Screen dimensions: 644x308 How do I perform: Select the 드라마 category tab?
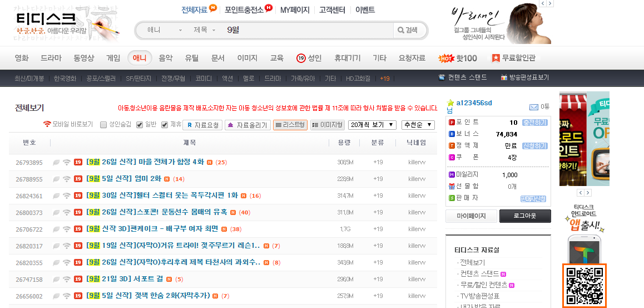[51, 58]
